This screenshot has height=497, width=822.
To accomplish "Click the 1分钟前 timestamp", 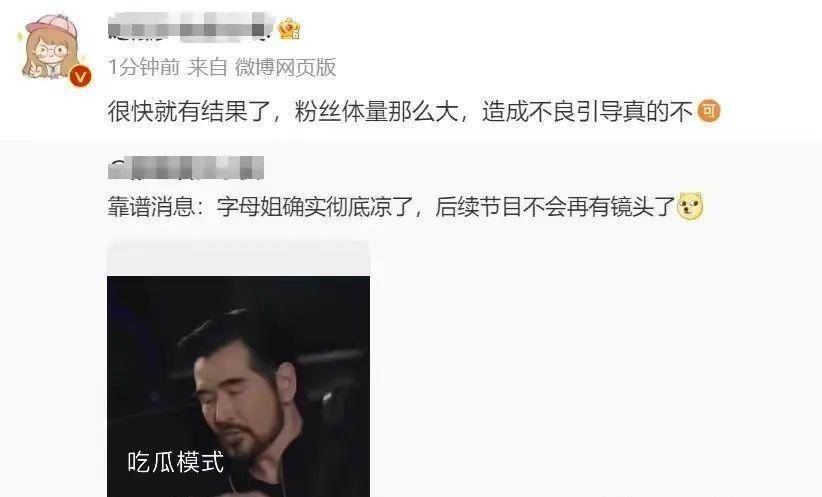I will coord(144,67).
